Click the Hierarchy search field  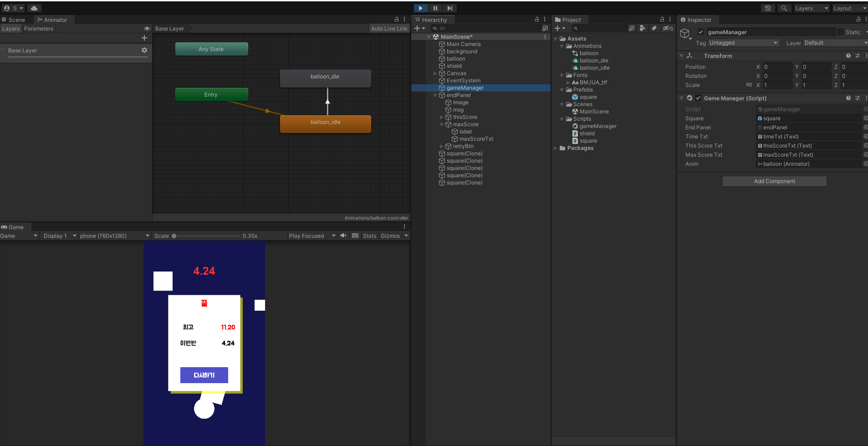click(485, 28)
